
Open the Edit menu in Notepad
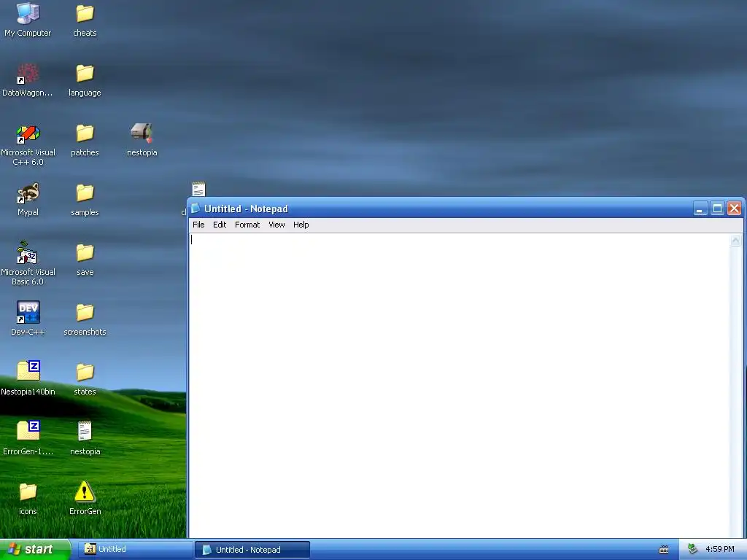220,225
